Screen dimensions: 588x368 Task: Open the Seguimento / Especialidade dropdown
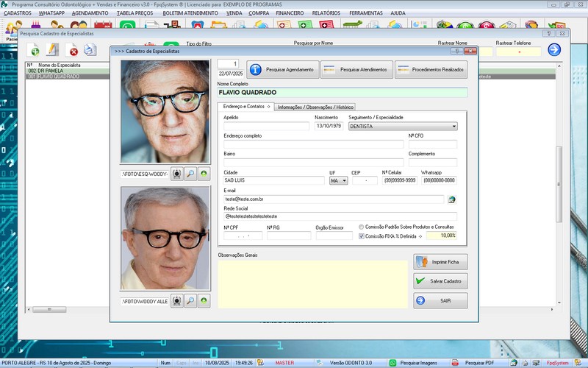(453, 127)
